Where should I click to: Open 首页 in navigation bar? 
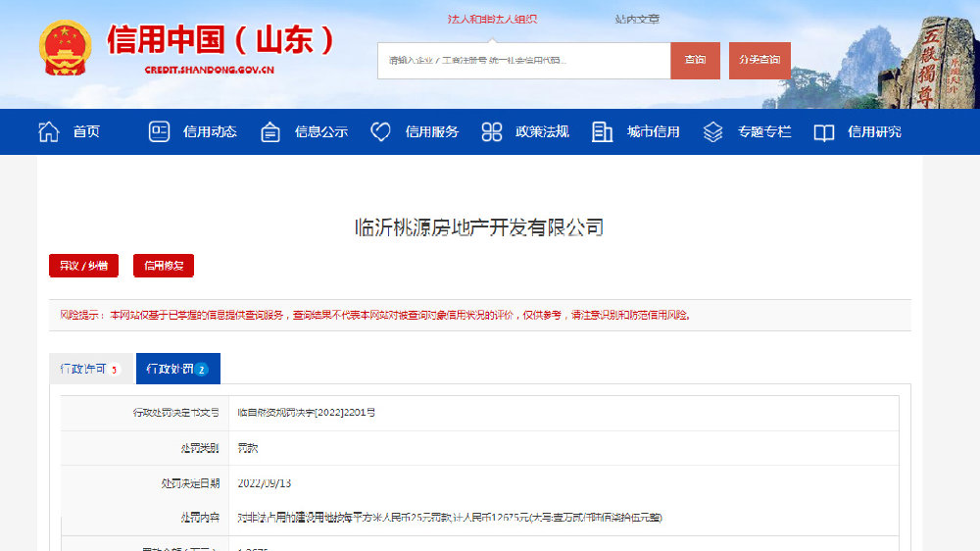[x=86, y=132]
